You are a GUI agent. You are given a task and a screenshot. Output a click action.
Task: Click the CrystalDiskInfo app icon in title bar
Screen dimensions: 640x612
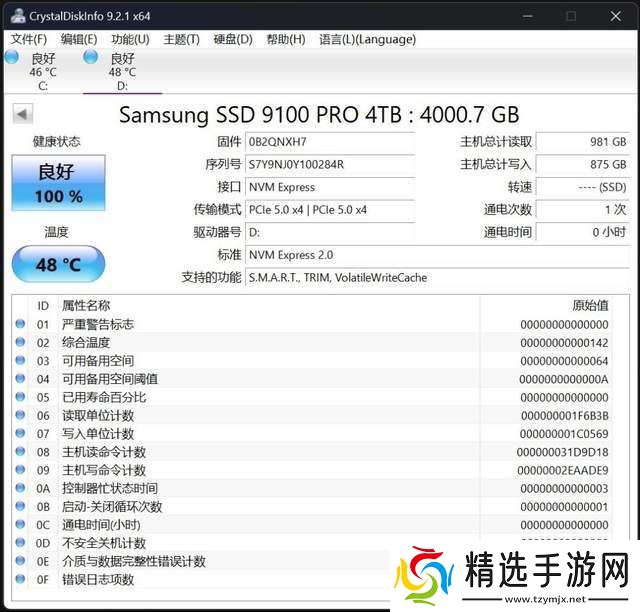(16, 15)
